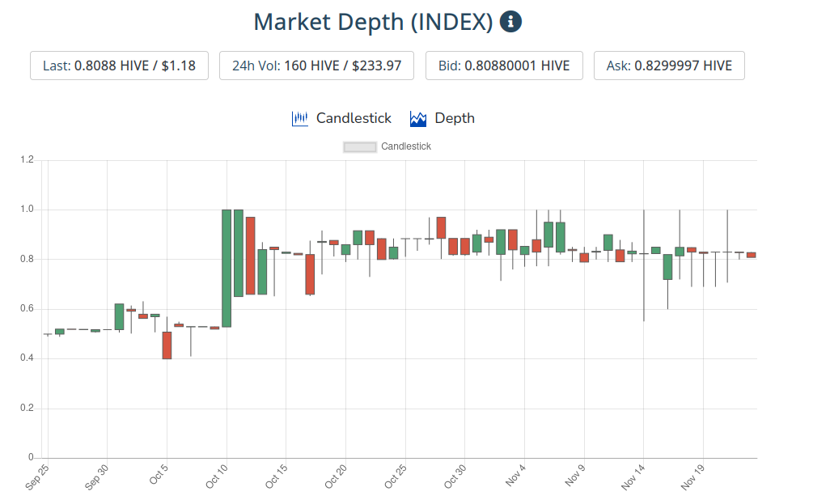This screenshot has width=830, height=504.
Task: Click the Candlestick chart icon
Action: pyautogui.click(x=299, y=119)
